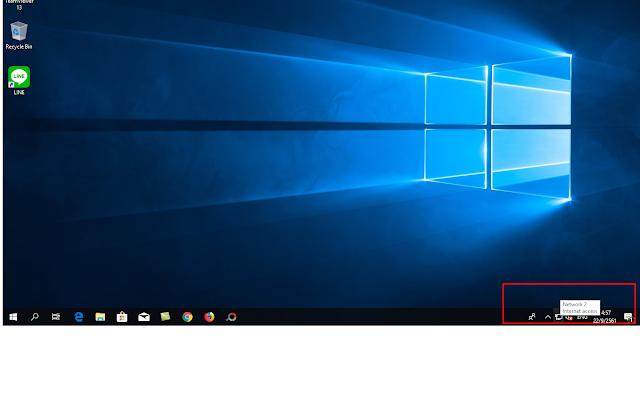The width and height of the screenshot is (640, 400).
Task: Open the red-black circular app on taskbar
Action: coord(231,317)
